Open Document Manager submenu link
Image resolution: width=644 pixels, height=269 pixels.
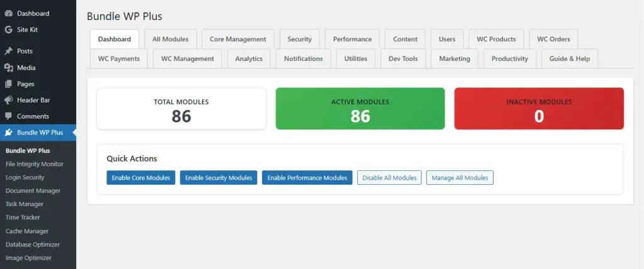[x=33, y=190]
